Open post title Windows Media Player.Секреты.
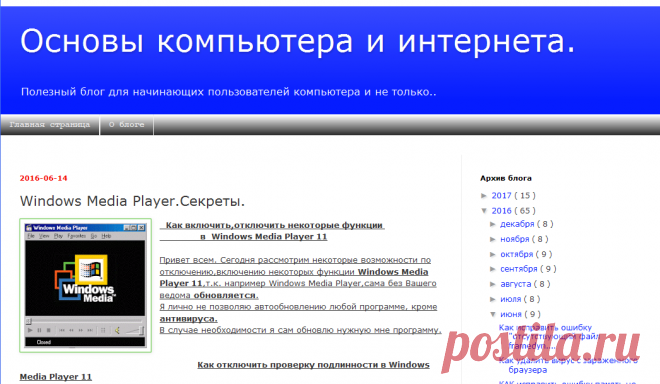 click(132, 201)
